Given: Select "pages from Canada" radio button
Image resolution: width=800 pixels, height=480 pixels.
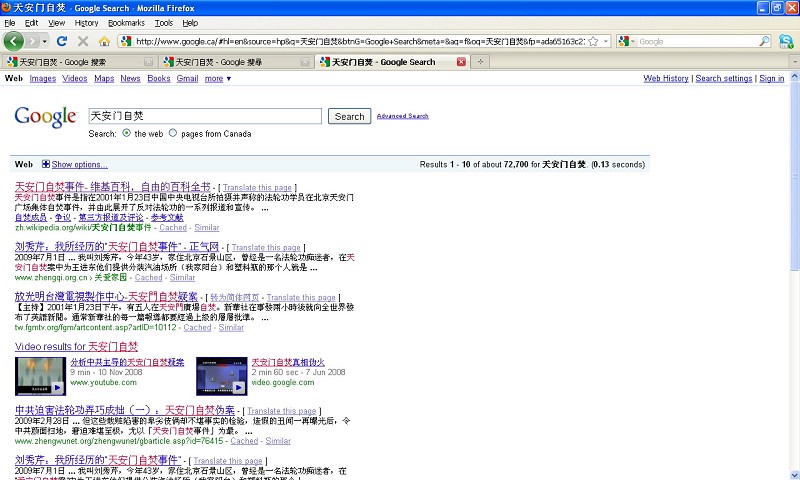Looking at the screenshot, I should click(173, 133).
